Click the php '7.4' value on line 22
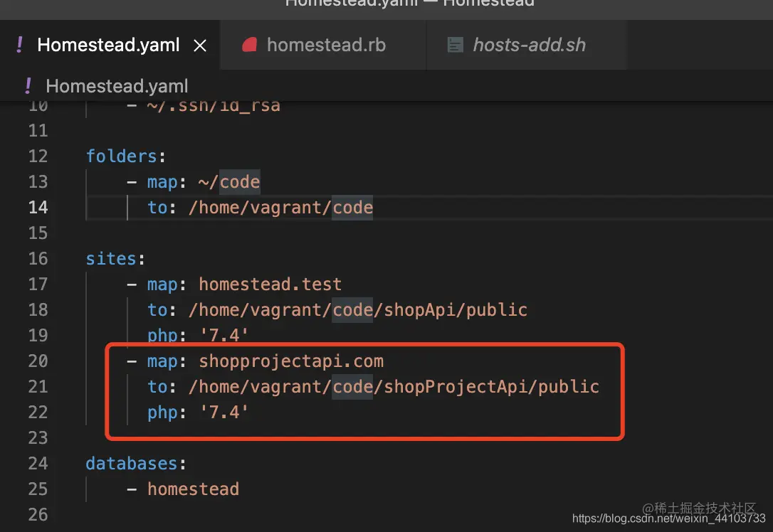The image size is (773, 532). tap(224, 413)
